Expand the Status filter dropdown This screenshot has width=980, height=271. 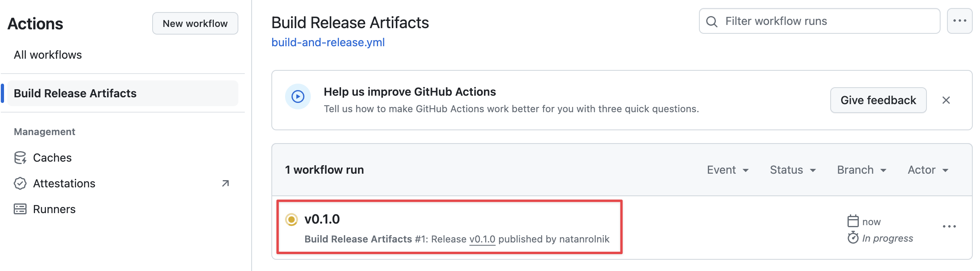coord(793,170)
